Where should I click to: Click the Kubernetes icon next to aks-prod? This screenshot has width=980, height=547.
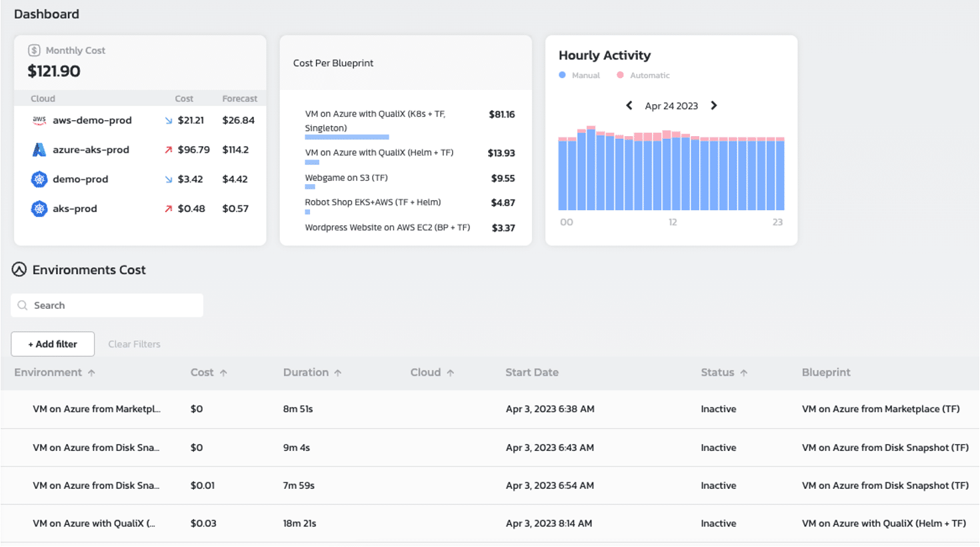coord(39,209)
